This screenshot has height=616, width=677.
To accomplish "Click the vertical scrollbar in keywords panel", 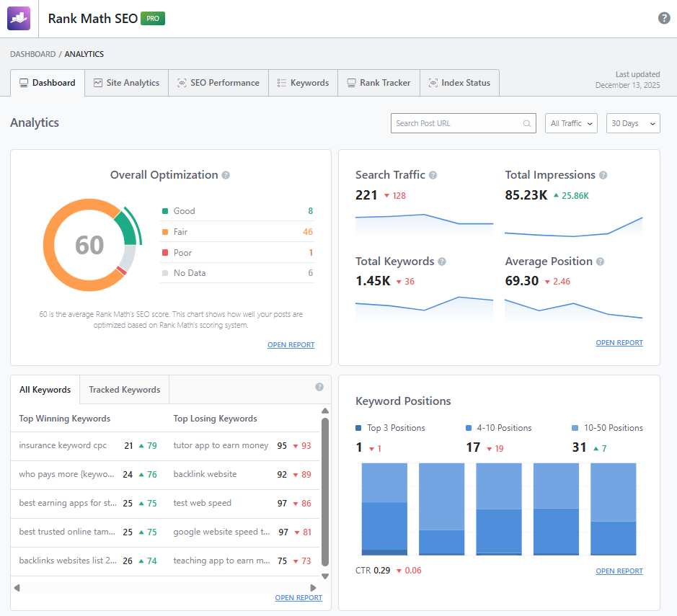I will pos(325,492).
